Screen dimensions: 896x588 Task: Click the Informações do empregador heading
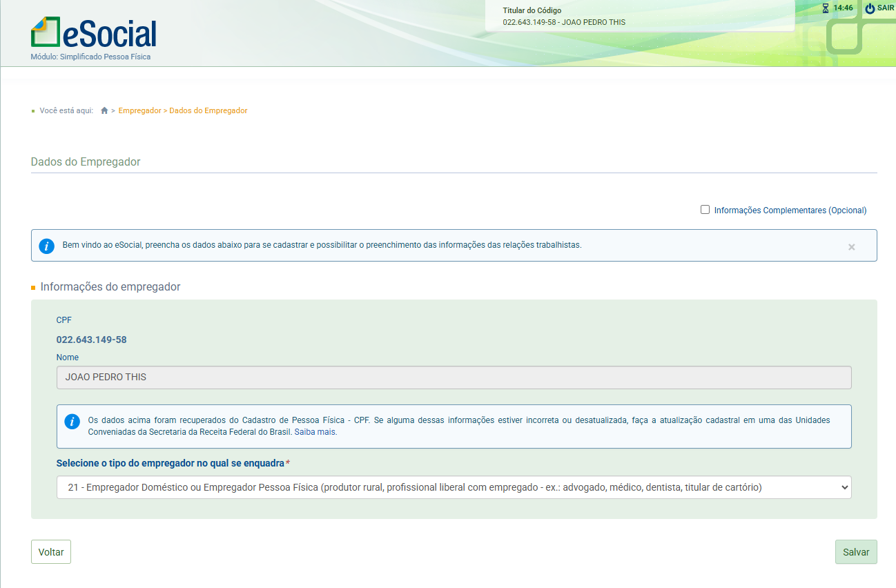click(110, 286)
